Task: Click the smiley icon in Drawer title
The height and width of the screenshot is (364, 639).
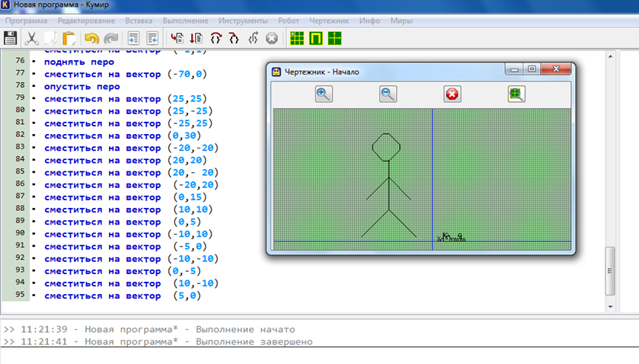Action: click(x=276, y=72)
